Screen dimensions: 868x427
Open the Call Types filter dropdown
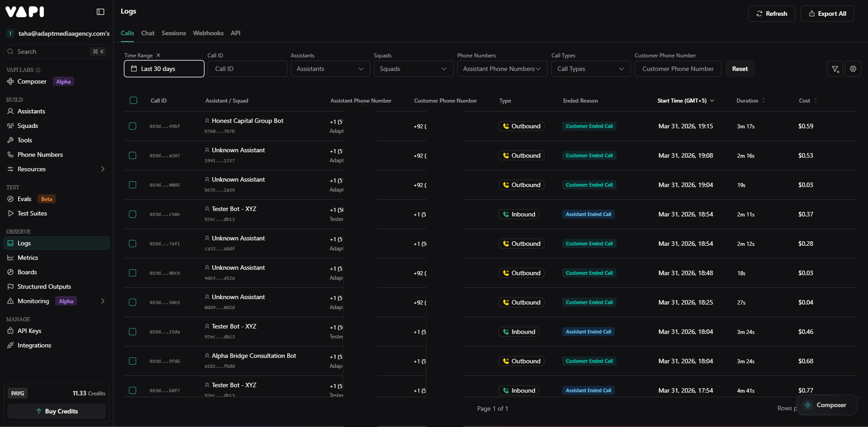click(591, 69)
